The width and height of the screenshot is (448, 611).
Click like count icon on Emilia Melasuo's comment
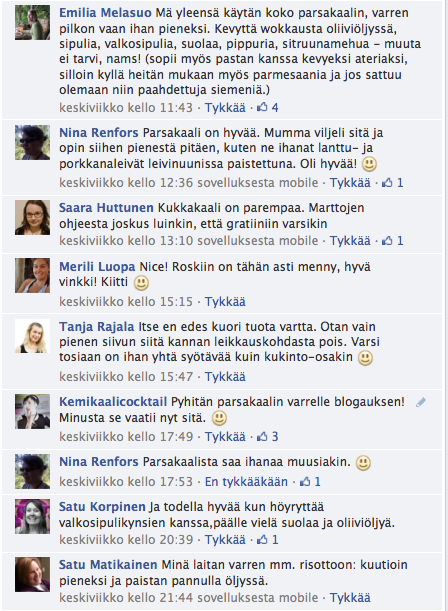point(263,107)
